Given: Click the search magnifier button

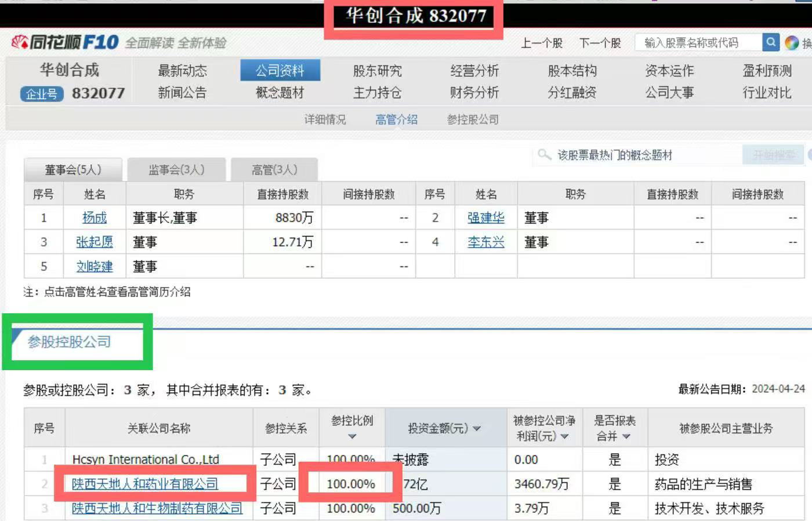Looking at the screenshot, I should click(x=770, y=42).
